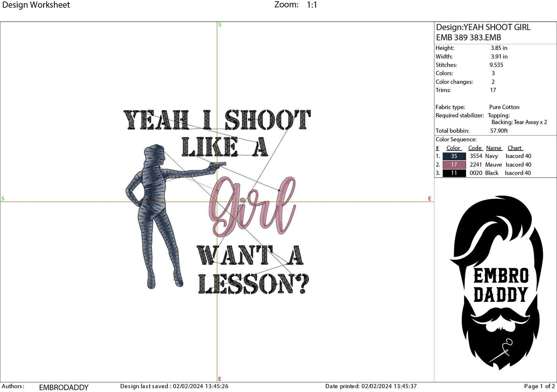Click the Navy color swatch 35
This screenshot has height=392, width=557.
coord(454,156)
